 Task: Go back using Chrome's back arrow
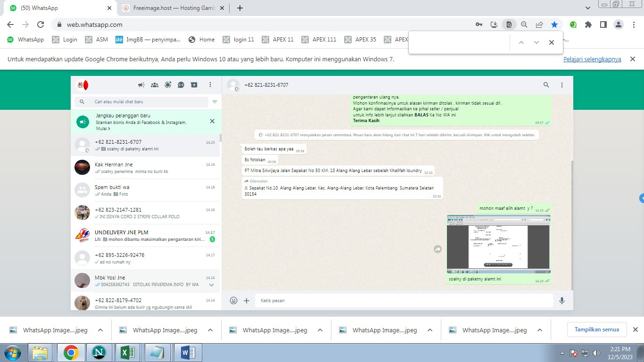coord(10,25)
